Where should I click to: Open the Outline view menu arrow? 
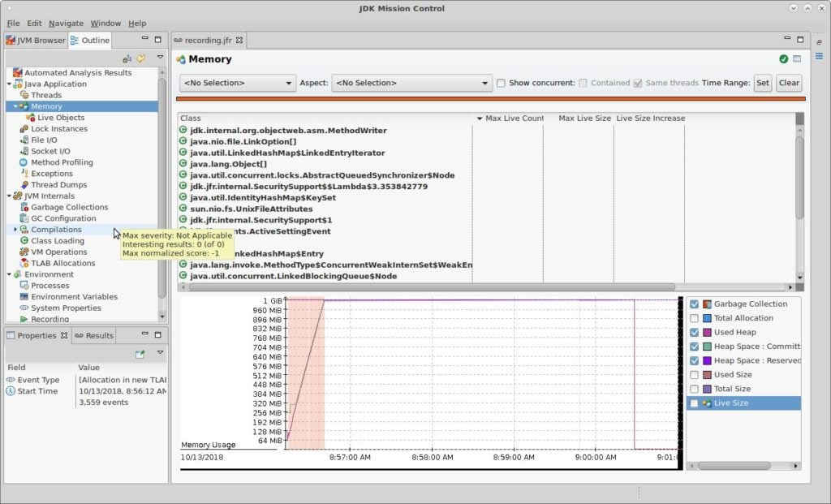click(160, 58)
